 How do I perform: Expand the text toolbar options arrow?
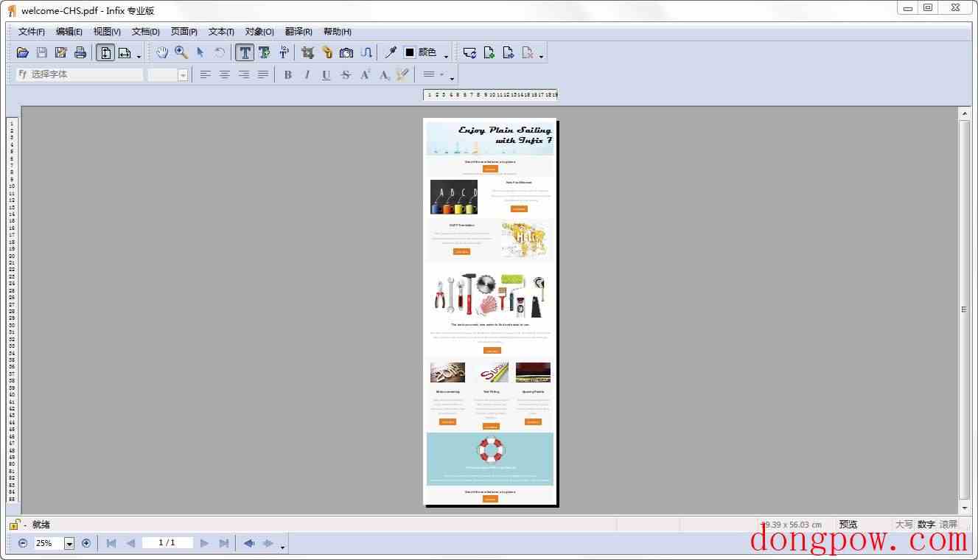[x=452, y=78]
